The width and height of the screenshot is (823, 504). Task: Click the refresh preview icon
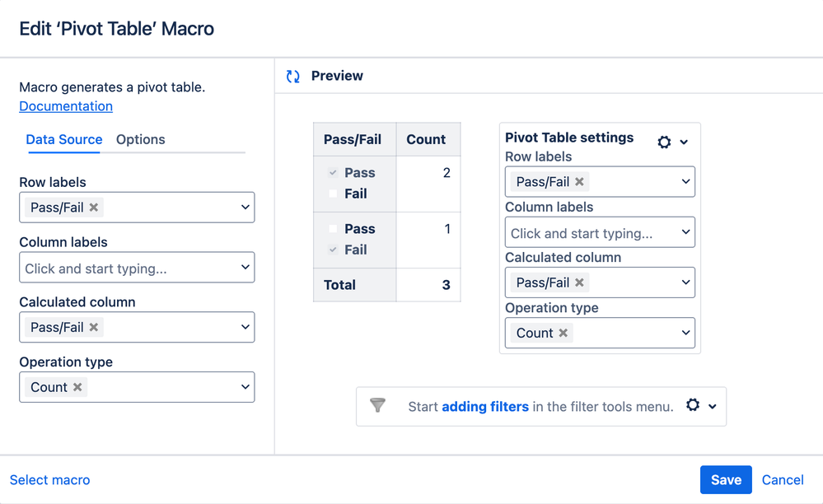pos(292,76)
